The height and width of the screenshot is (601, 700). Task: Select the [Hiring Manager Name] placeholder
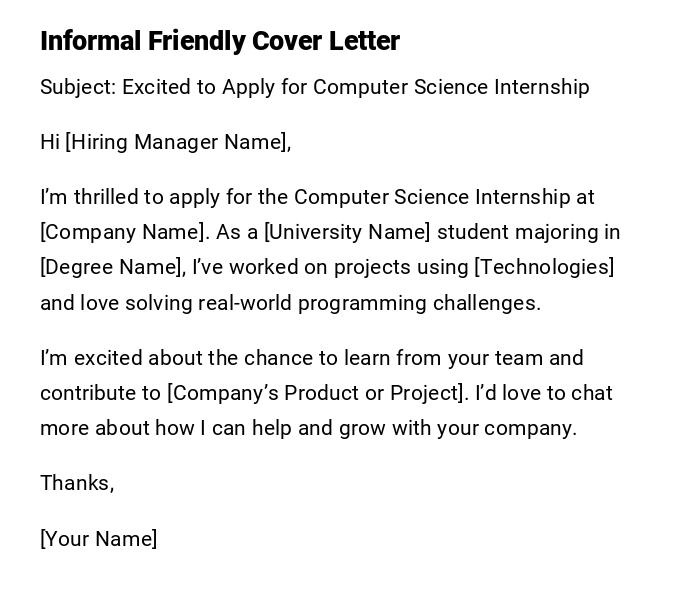point(176,142)
